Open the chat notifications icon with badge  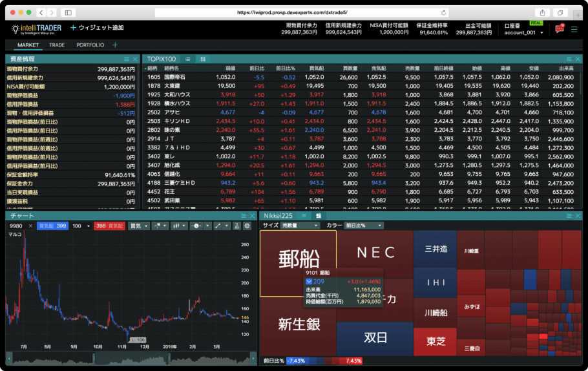coord(559,28)
